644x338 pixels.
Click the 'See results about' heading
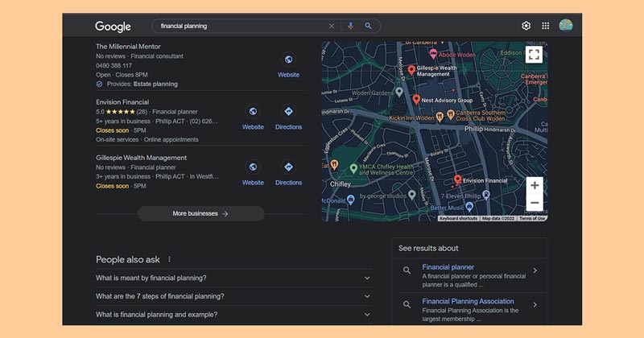[x=428, y=248]
